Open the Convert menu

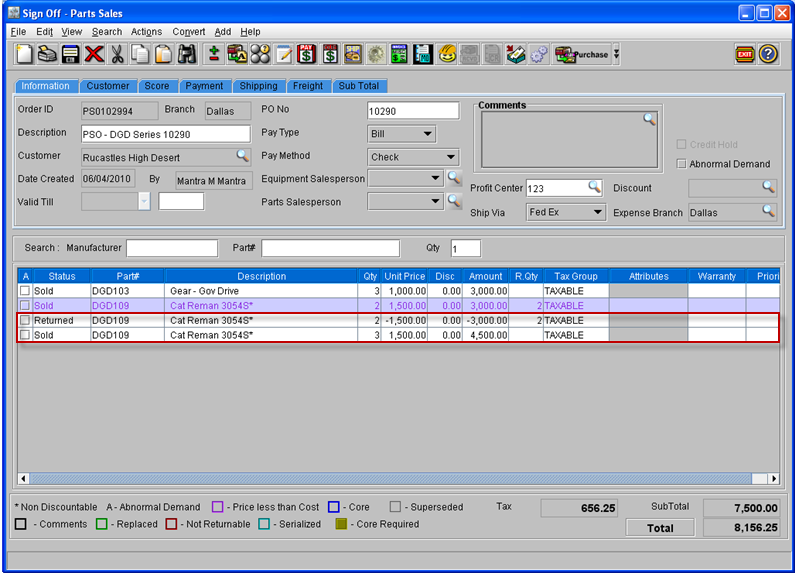(189, 31)
